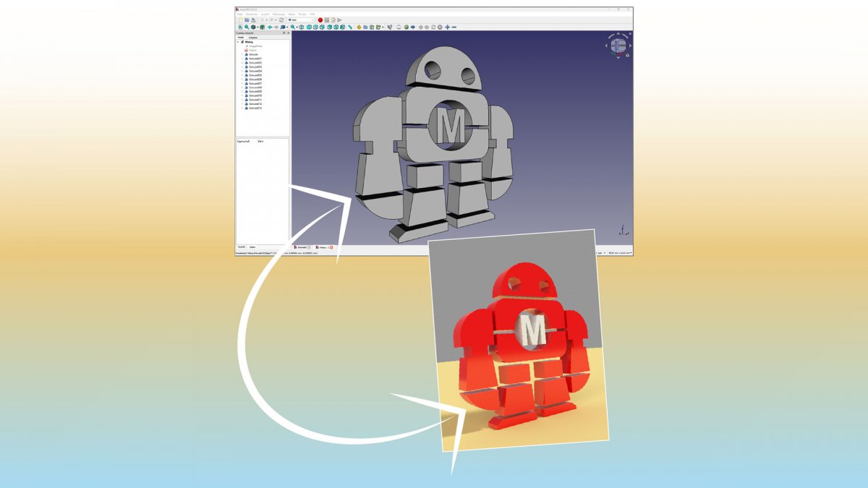Screen dimensions: 868x488
Task: Click the open file folder icon
Action: pyautogui.click(x=246, y=20)
